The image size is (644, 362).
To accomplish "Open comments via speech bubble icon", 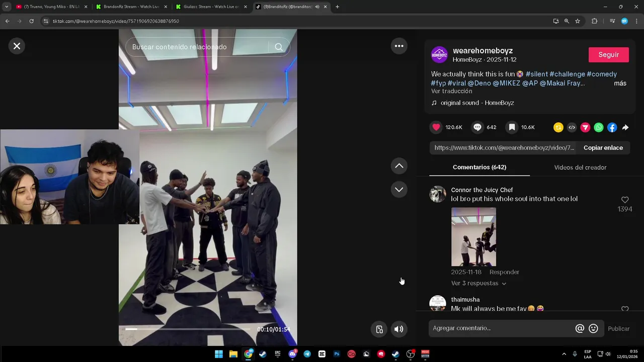I will coord(477,127).
